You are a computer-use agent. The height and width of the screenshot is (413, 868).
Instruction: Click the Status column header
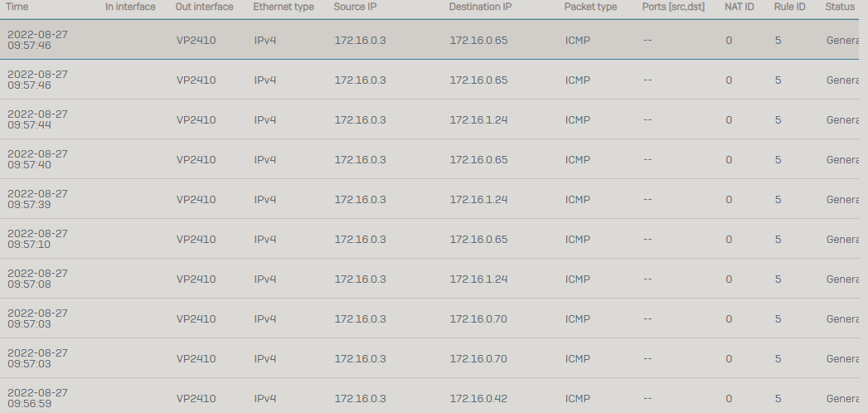pyautogui.click(x=840, y=7)
